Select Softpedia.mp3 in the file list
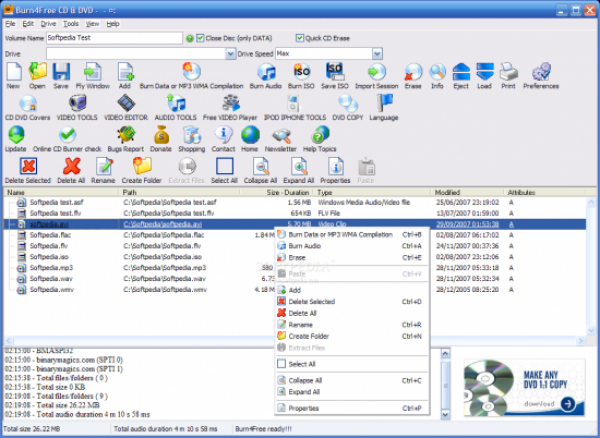The image size is (600, 438). point(50,268)
